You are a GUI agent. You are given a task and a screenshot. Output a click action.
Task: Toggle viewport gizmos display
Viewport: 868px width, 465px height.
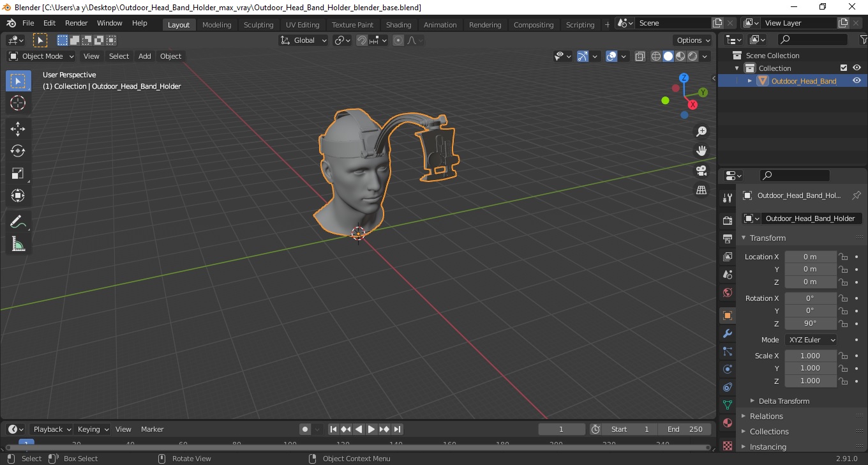click(x=583, y=56)
